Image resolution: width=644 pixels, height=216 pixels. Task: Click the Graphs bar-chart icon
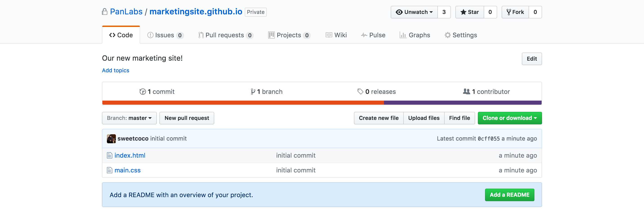tap(403, 35)
